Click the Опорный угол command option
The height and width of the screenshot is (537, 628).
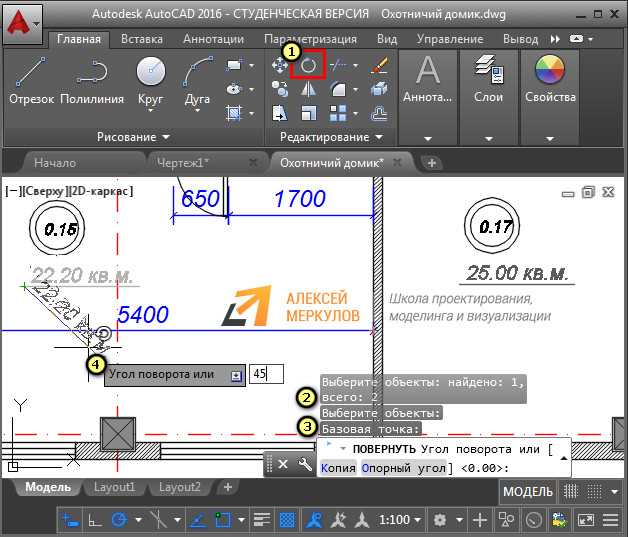404,468
